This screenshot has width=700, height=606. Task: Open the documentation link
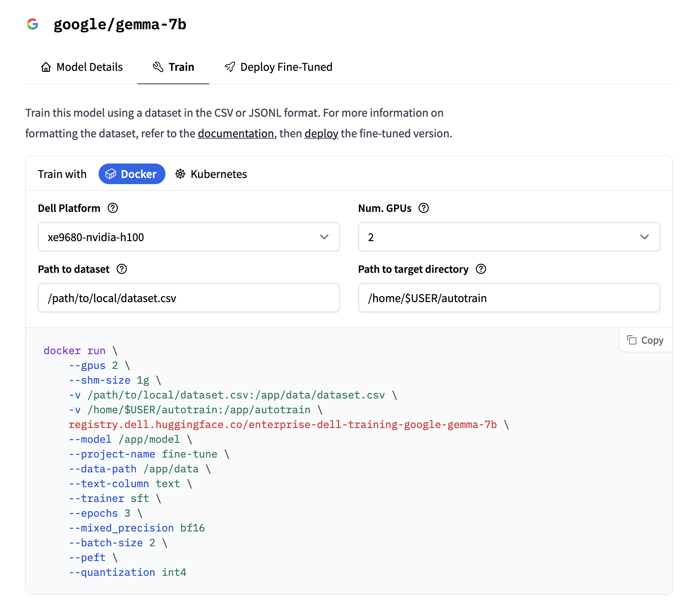pos(236,134)
